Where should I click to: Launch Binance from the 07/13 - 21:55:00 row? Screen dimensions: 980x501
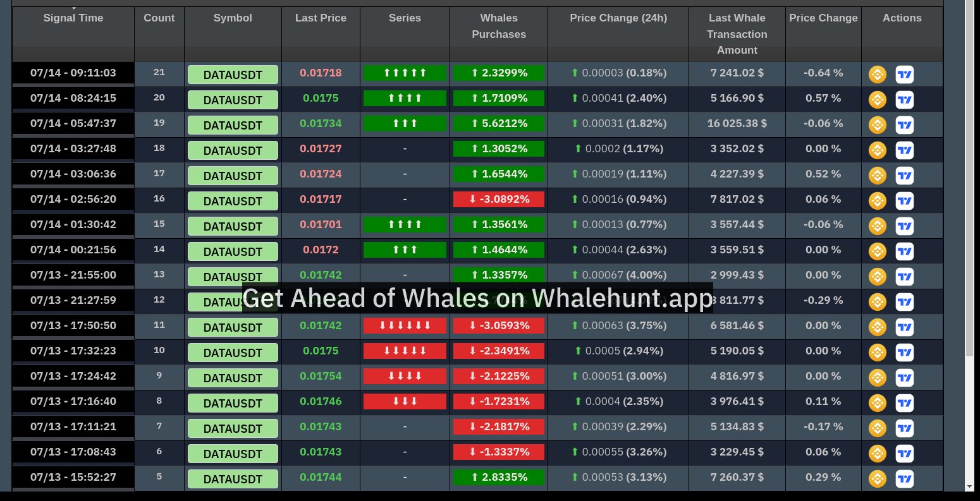[x=877, y=277]
